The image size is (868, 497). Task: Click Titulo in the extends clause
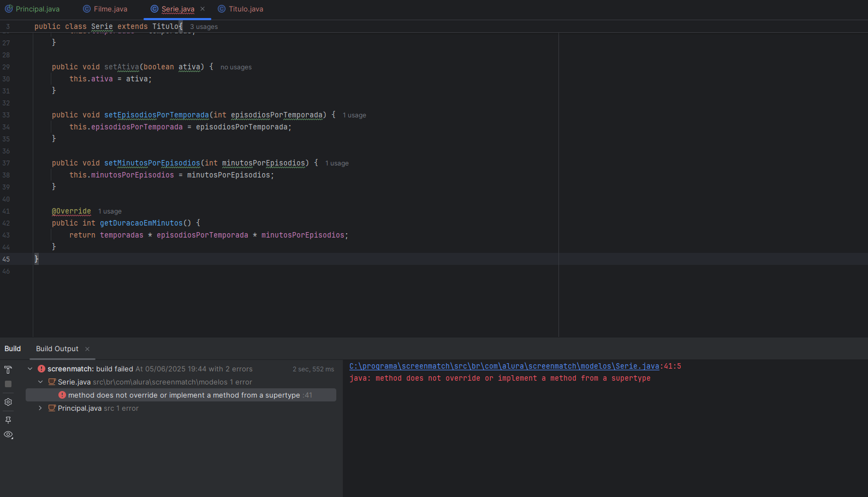tap(165, 26)
